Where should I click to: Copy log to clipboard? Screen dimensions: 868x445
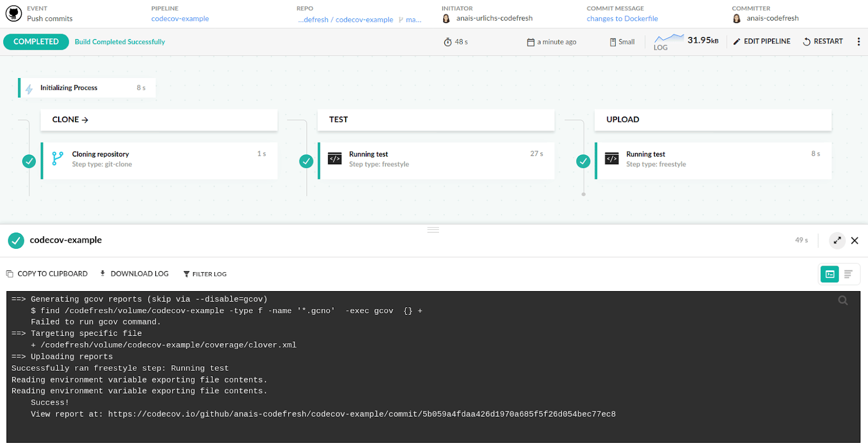47,274
